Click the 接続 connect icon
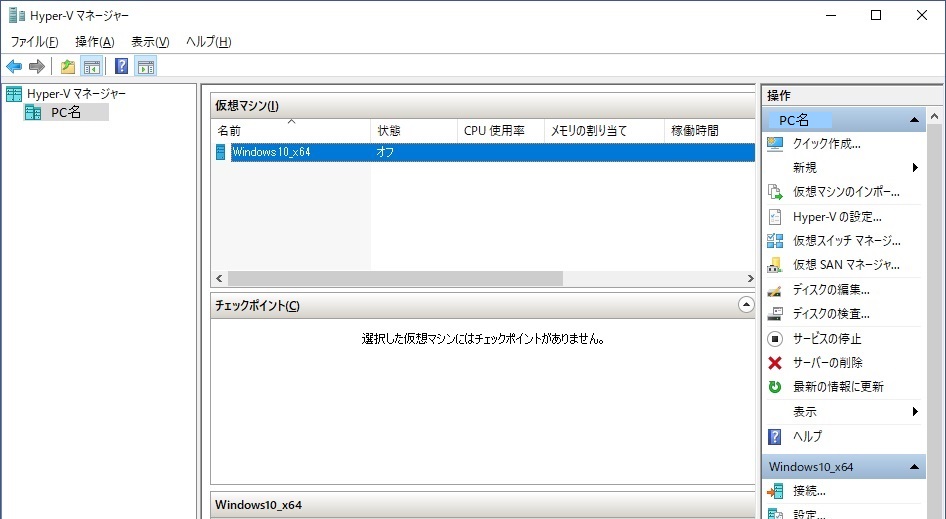The height and width of the screenshot is (519, 946). coord(775,491)
